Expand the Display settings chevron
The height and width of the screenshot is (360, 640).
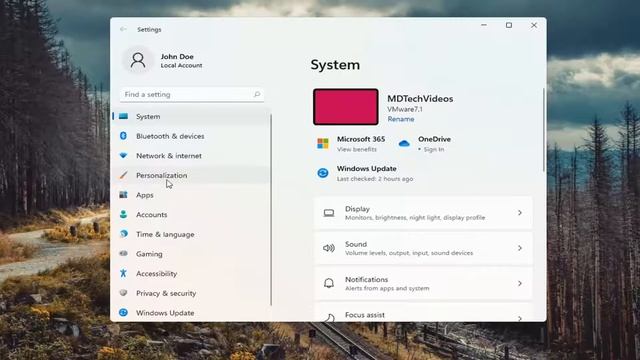coord(520,213)
